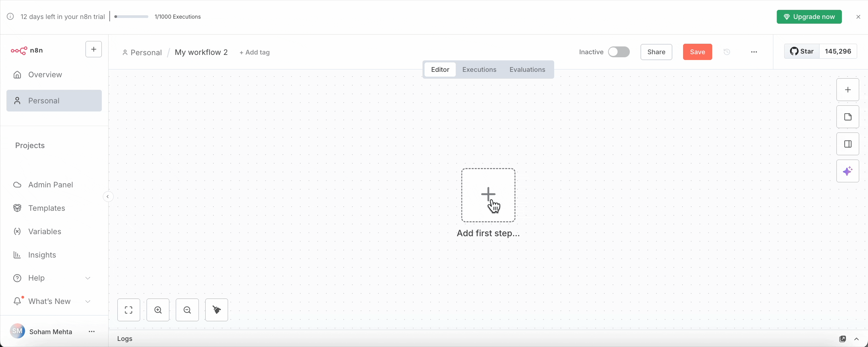Add a sticky note from the right toolbar
Viewport: 868px width, 347px height.
tap(848, 117)
